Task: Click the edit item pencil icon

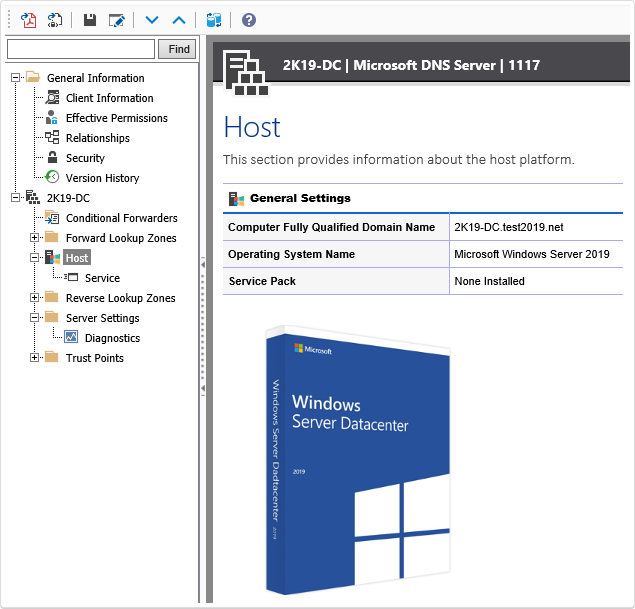Action: [117, 20]
